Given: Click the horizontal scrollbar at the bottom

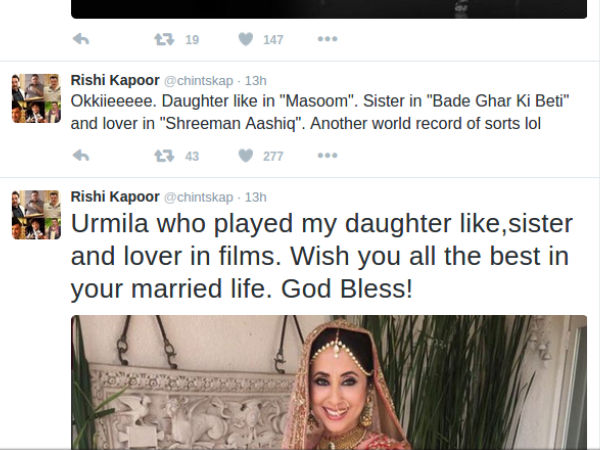Looking at the screenshot, I should point(300,445).
